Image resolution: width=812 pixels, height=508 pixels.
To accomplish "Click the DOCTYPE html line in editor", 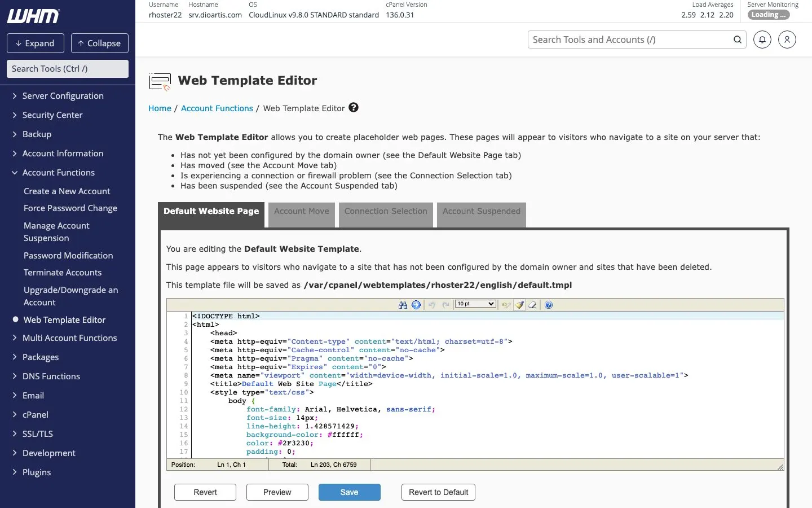I will [x=226, y=316].
